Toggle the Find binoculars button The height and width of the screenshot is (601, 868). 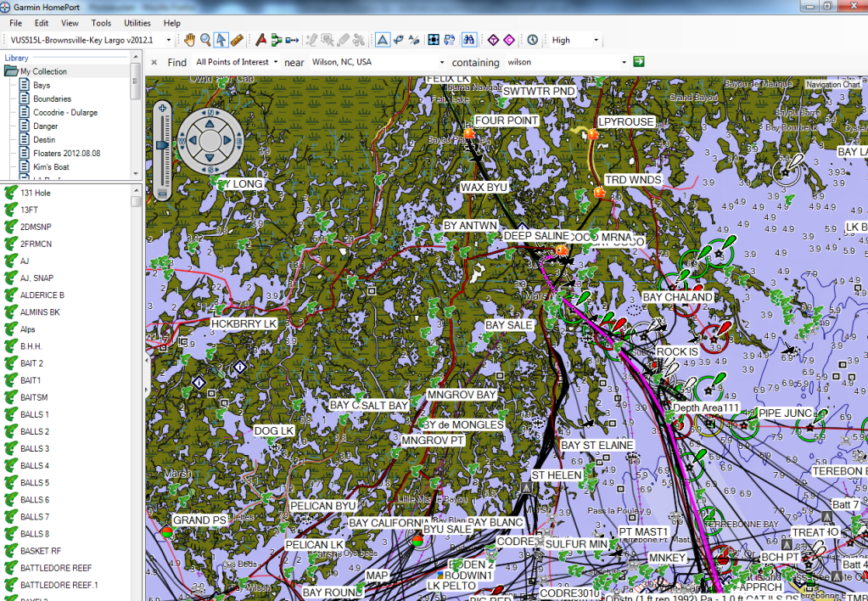click(x=469, y=40)
